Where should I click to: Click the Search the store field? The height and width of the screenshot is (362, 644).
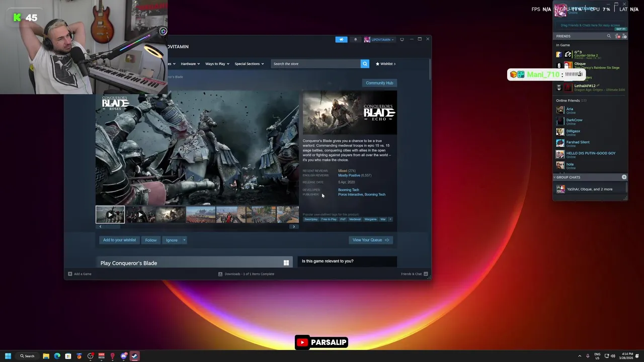315,64
